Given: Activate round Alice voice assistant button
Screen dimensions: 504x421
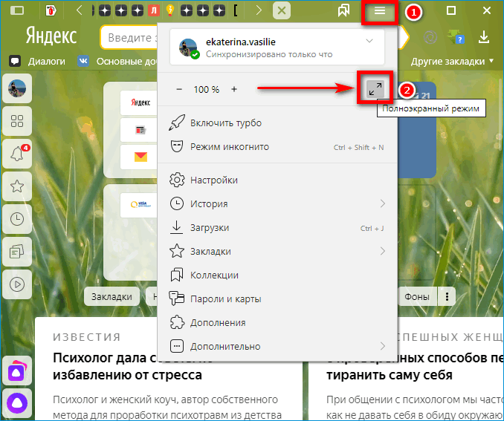Looking at the screenshot, I should pos(17,403).
